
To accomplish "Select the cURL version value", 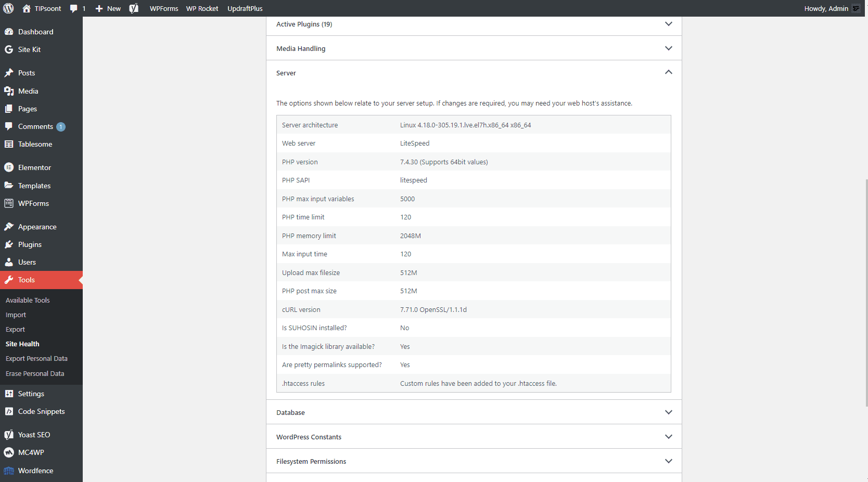I will pyautogui.click(x=433, y=309).
